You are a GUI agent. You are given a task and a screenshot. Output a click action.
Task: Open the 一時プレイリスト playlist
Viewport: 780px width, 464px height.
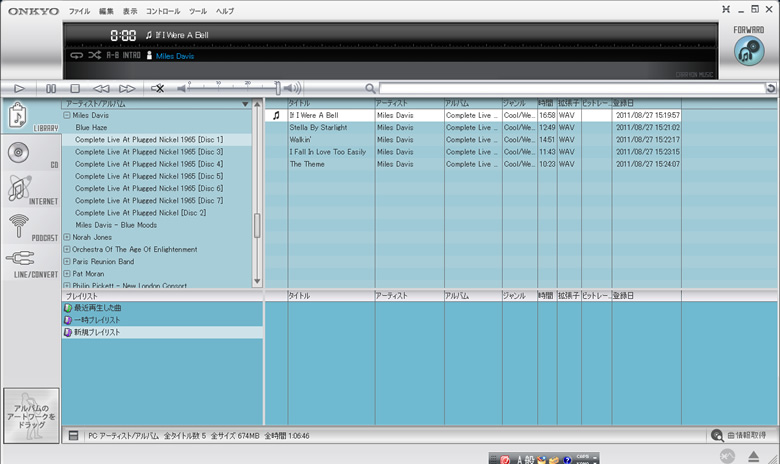point(97,320)
